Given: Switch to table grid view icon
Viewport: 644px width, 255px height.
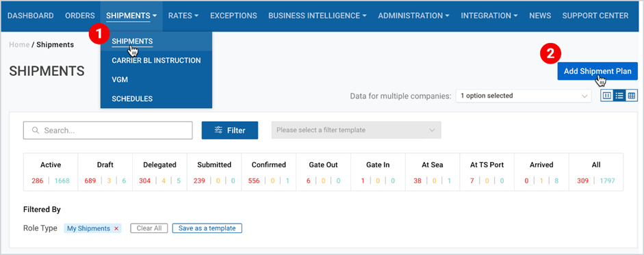Looking at the screenshot, I should [x=631, y=96].
